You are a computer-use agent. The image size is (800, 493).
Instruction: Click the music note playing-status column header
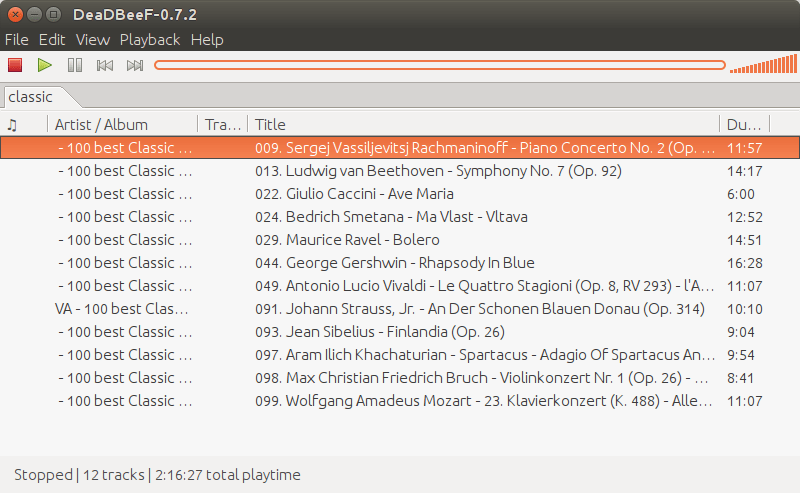[24, 125]
